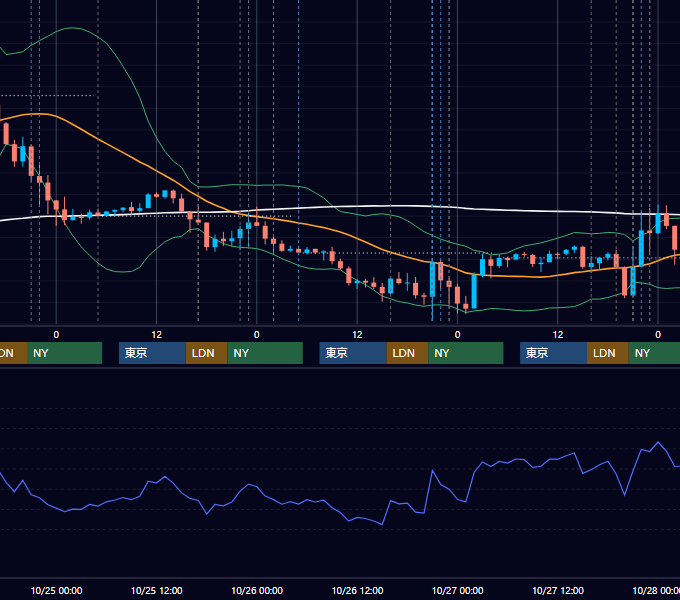This screenshot has width=680, height=600.
Task: Click the 10/27 12:00 time axis label
Action: point(558,590)
